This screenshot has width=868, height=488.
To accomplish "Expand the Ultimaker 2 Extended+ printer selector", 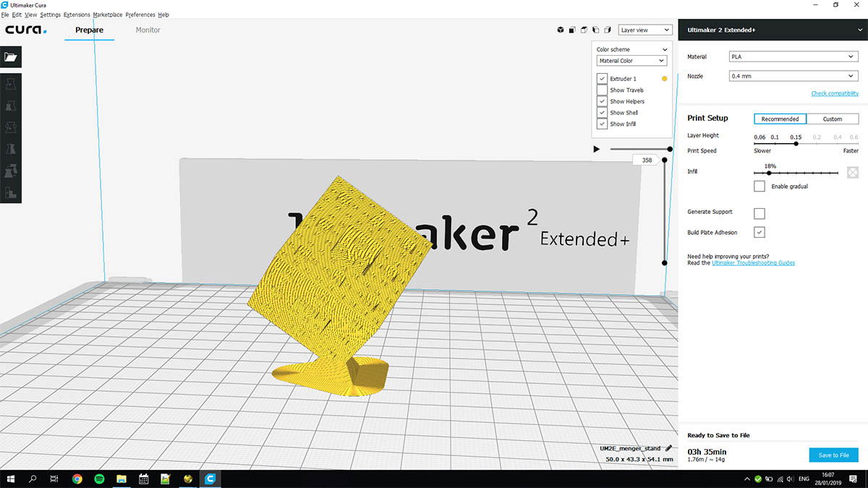I will tap(773, 30).
